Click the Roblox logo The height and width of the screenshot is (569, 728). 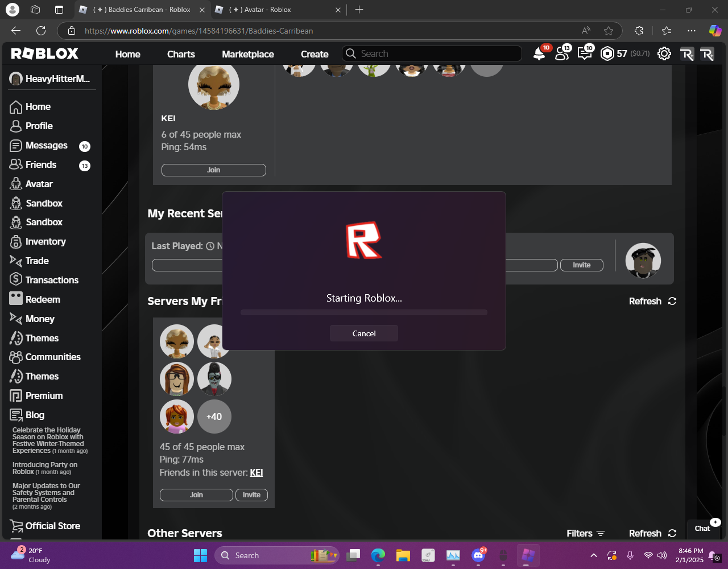click(45, 54)
